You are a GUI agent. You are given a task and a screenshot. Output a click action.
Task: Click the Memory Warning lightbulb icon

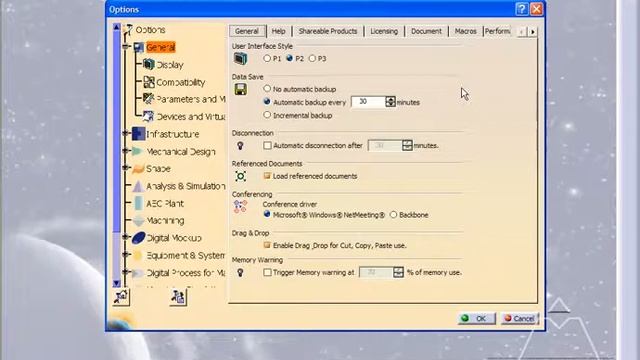[x=240, y=273]
